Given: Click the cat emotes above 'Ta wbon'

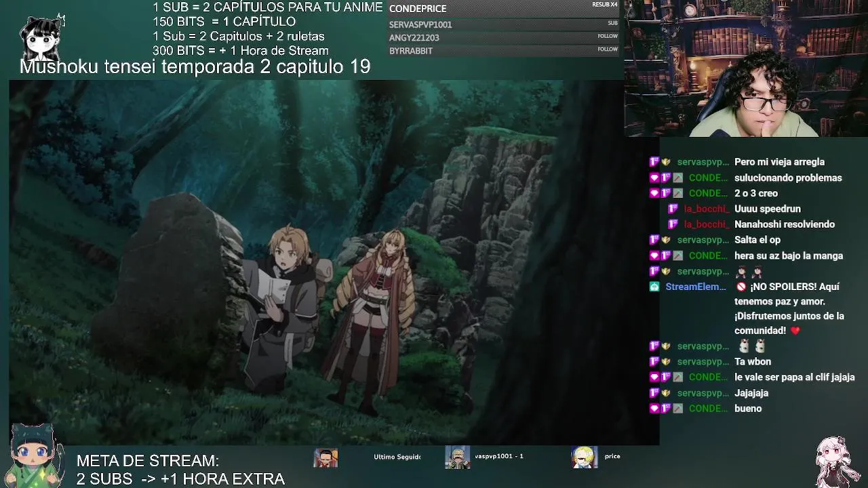Looking at the screenshot, I should pyautogui.click(x=751, y=346).
